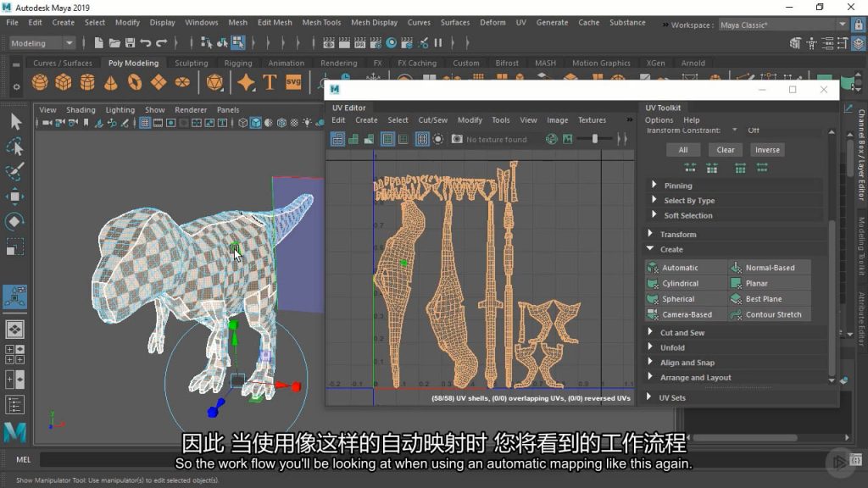868x488 pixels.
Task: Activate the Move tool in the toolbox
Action: click(15, 197)
